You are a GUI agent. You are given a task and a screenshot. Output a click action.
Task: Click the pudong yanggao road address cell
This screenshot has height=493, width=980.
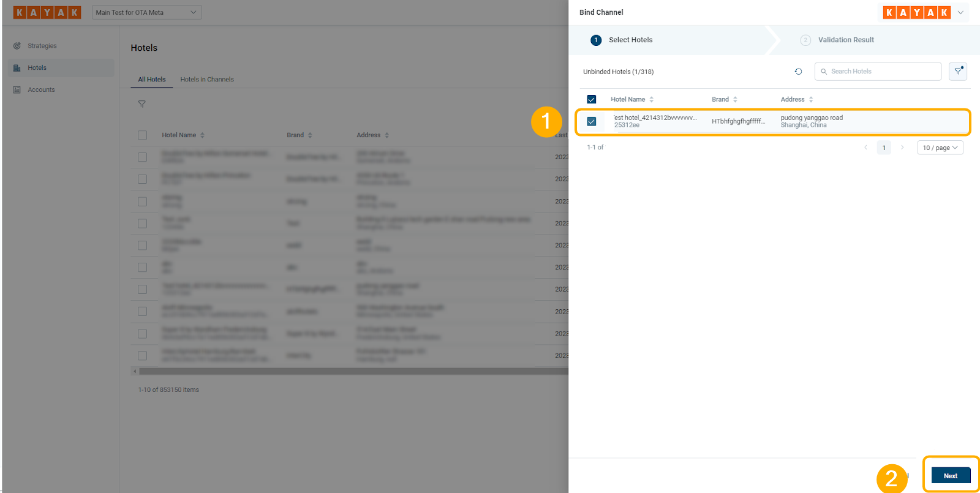click(812, 121)
